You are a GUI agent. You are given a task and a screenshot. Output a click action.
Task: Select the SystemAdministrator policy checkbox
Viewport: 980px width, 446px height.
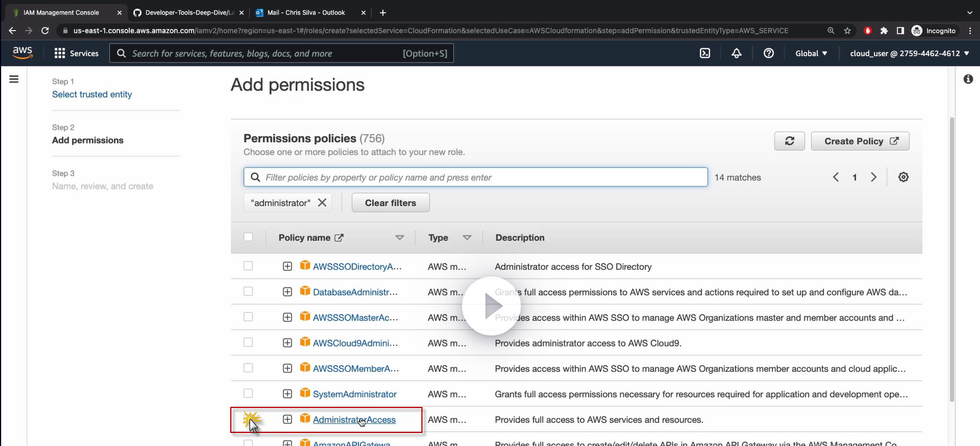click(248, 393)
